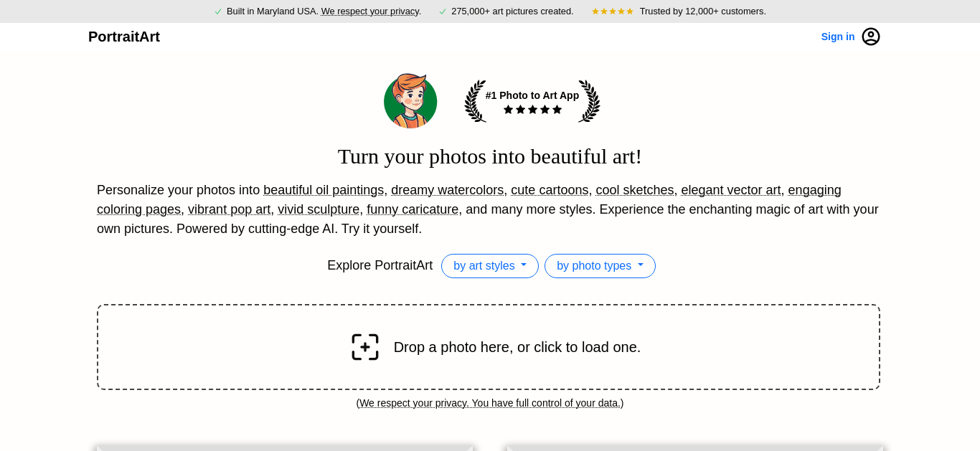This screenshot has width=980, height=451.
Task: Click the cartoon boy avatar logo
Action: pos(410,100)
